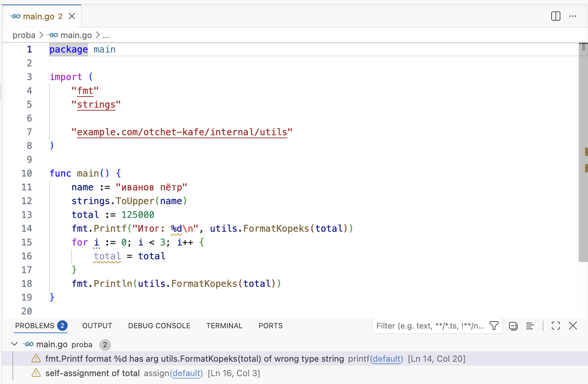
Task: Close the bottom panel
Action: (x=573, y=326)
